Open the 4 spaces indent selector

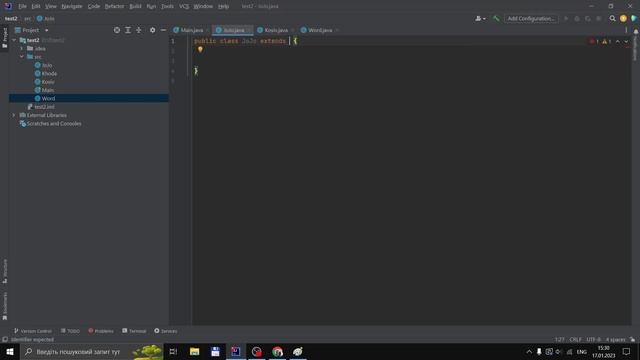(x=615, y=339)
